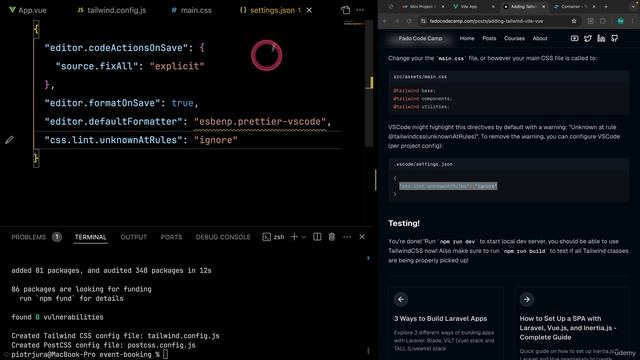Open the LinkedIn icon link

click(601, 38)
